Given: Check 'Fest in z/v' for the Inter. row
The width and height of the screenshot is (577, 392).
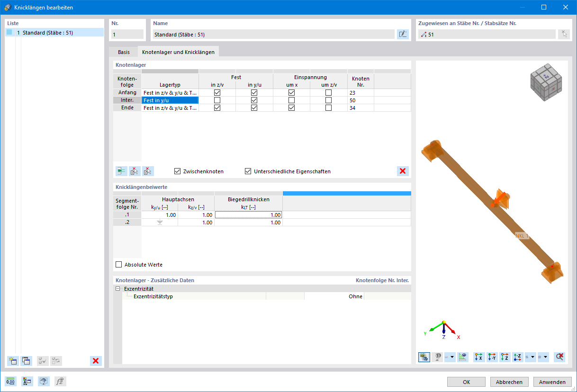Looking at the screenshot, I should (217, 100).
